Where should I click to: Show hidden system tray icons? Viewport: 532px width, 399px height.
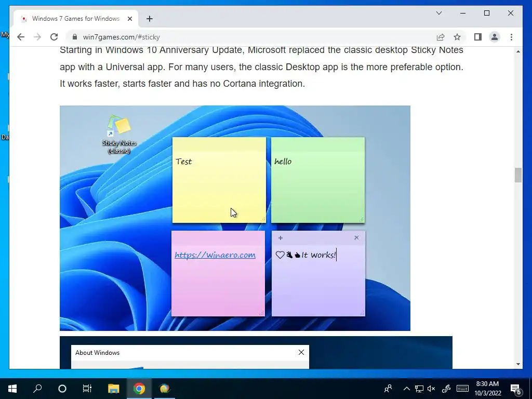click(x=406, y=389)
